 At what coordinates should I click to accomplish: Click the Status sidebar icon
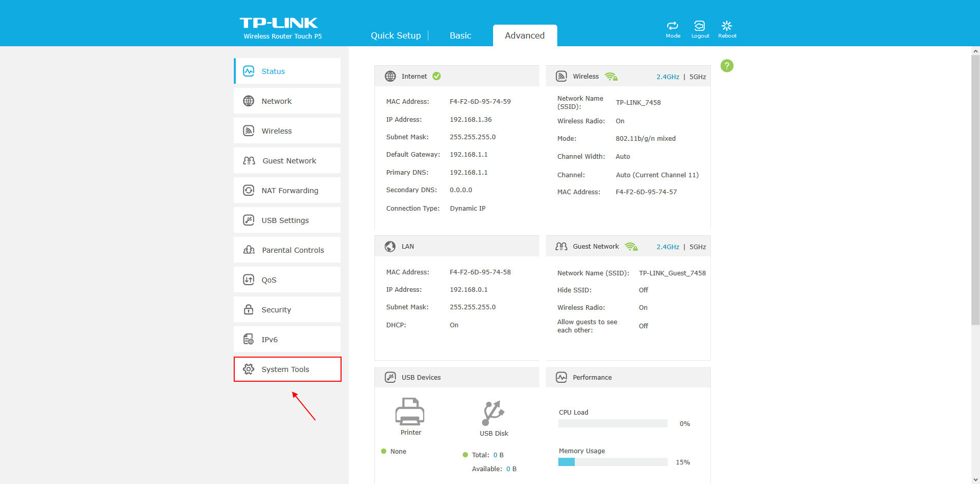pyautogui.click(x=249, y=71)
